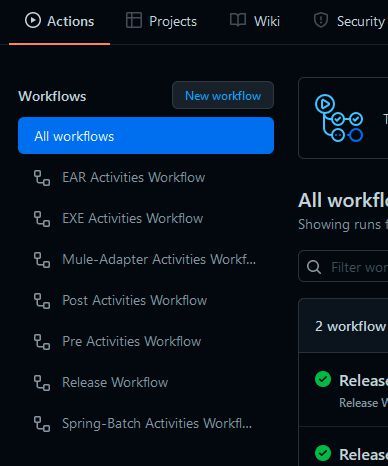
Task: Click workflow icon beside Pre Activities Workflow
Action: pos(42,342)
